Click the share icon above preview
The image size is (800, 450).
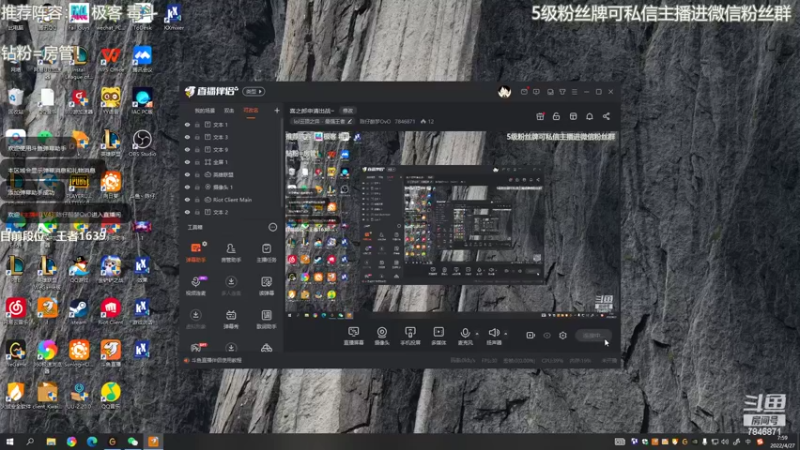(x=606, y=116)
